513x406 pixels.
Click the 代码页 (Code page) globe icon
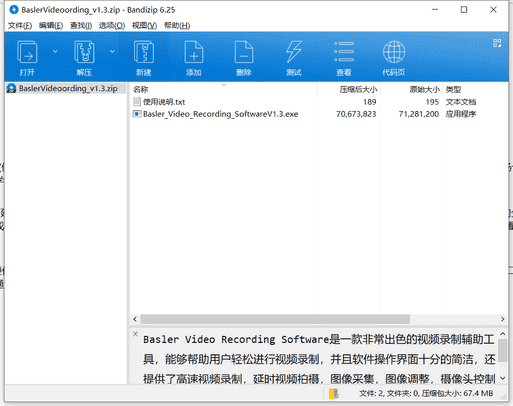[394, 52]
